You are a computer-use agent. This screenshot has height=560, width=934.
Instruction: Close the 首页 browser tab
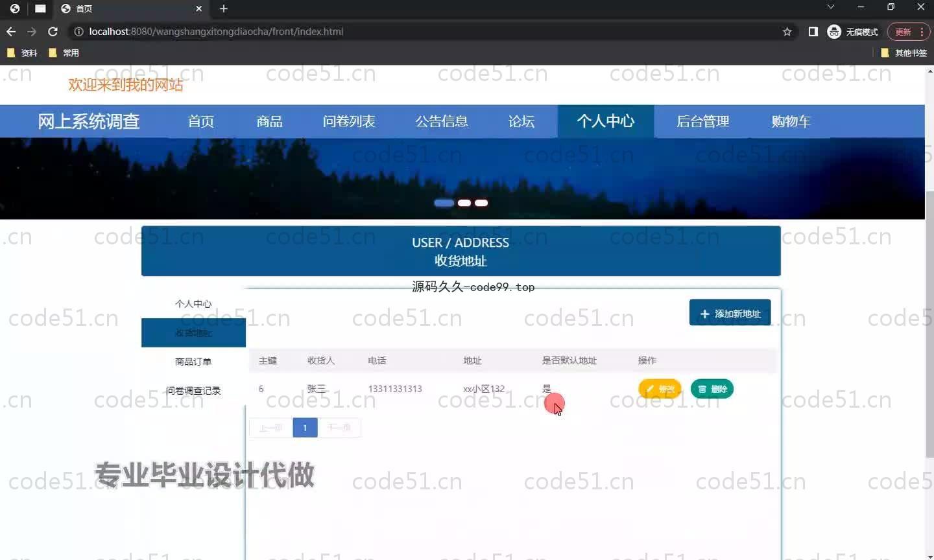point(199,8)
